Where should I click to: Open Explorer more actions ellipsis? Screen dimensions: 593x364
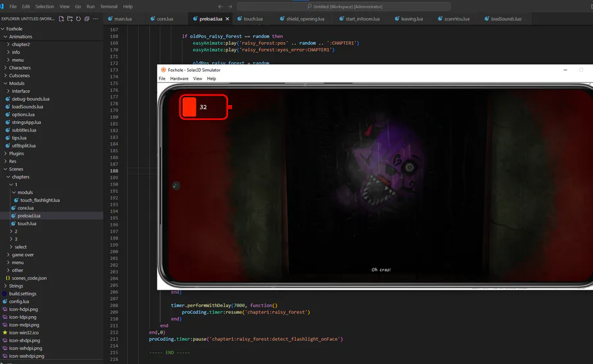coord(96,18)
